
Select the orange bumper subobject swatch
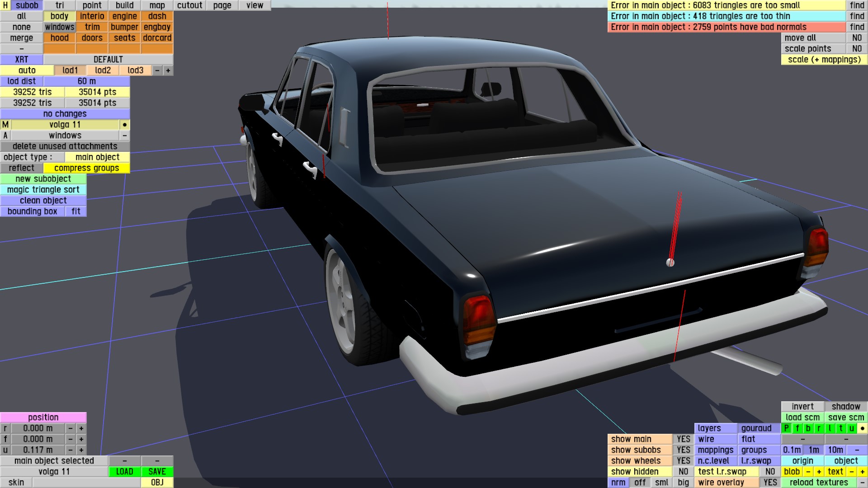point(124,27)
